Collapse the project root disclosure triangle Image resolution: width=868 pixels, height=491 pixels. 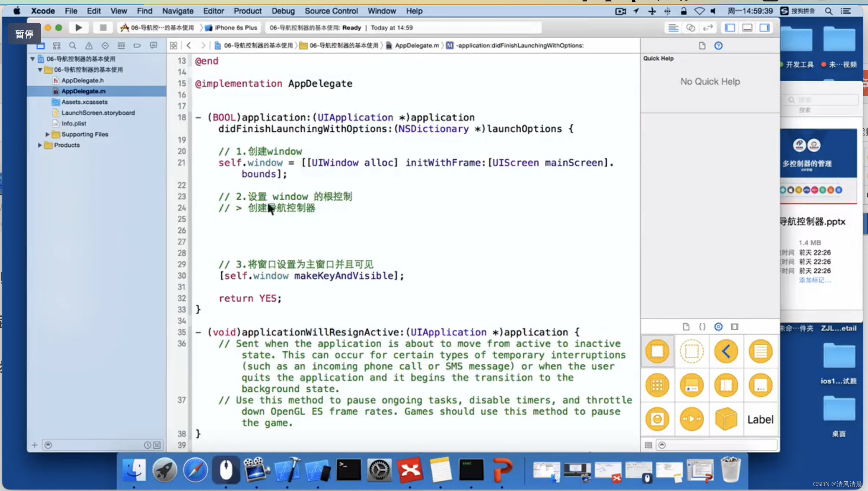coord(33,59)
